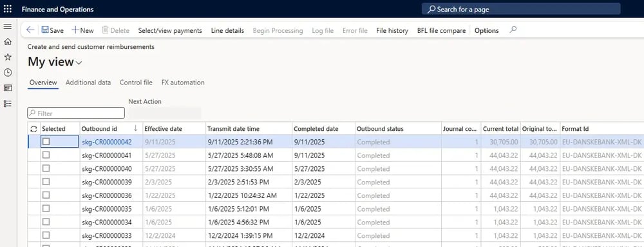Create a New record
644x247 pixels.
click(x=82, y=30)
